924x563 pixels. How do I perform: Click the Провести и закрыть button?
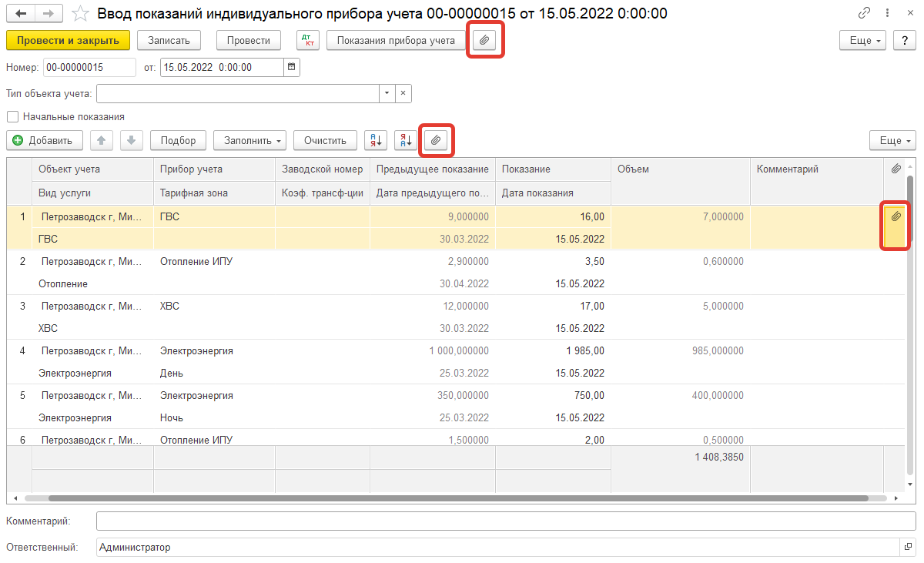68,41
